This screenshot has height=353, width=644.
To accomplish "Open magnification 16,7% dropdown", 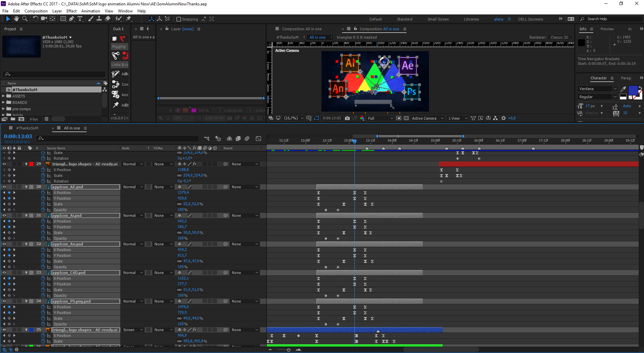I will pos(294,118).
